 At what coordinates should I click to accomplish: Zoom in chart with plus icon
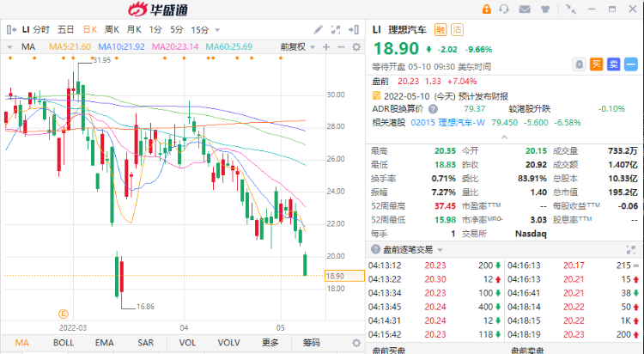pyautogui.click(x=326, y=47)
